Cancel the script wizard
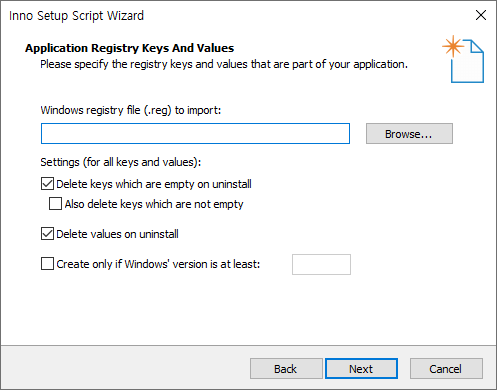The height and width of the screenshot is (390, 497). [446, 369]
